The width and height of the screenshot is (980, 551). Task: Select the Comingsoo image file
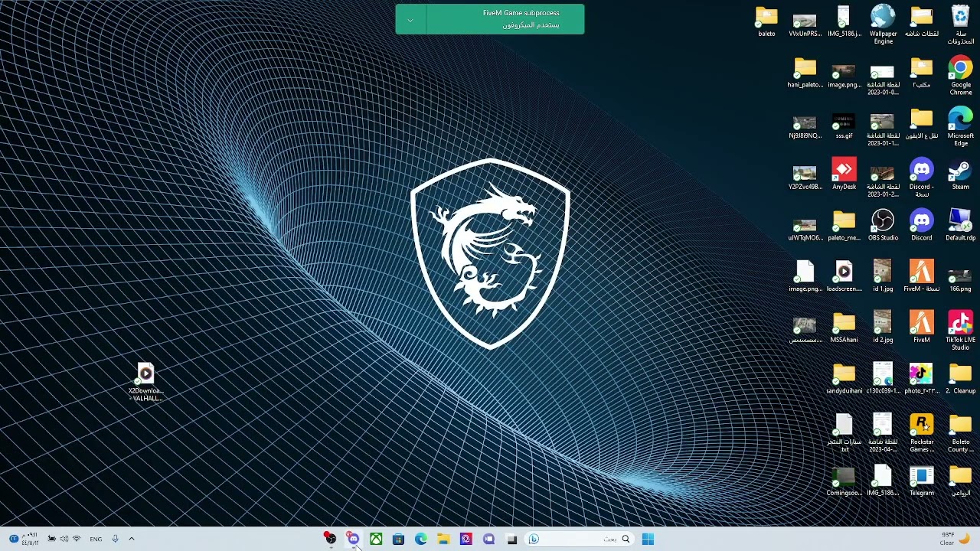[x=844, y=480]
